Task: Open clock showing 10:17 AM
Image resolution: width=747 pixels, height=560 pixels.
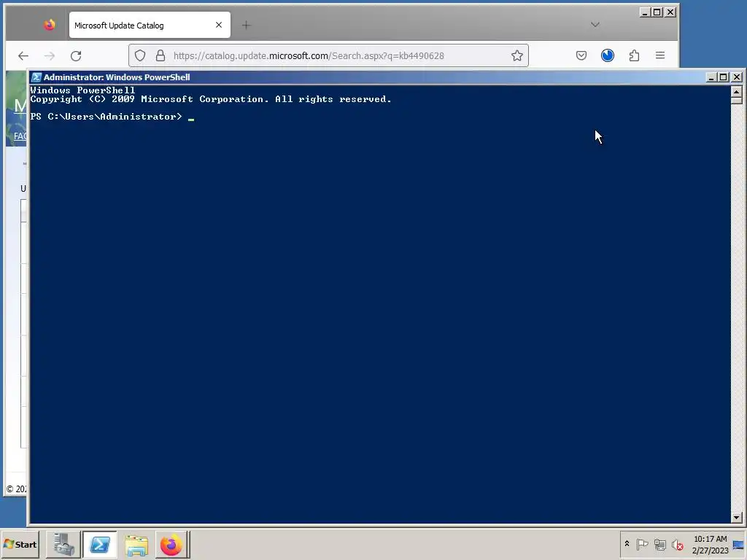Action: tap(711, 544)
